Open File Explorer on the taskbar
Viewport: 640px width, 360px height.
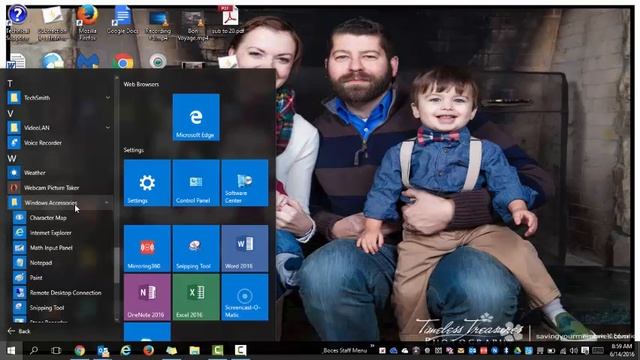pos(195,350)
